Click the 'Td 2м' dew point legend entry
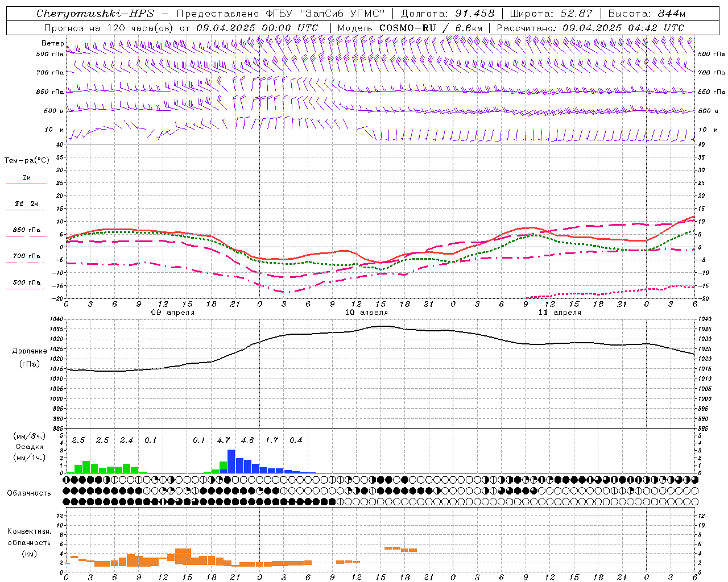Screen dimensions: 728x582 click(26, 203)
